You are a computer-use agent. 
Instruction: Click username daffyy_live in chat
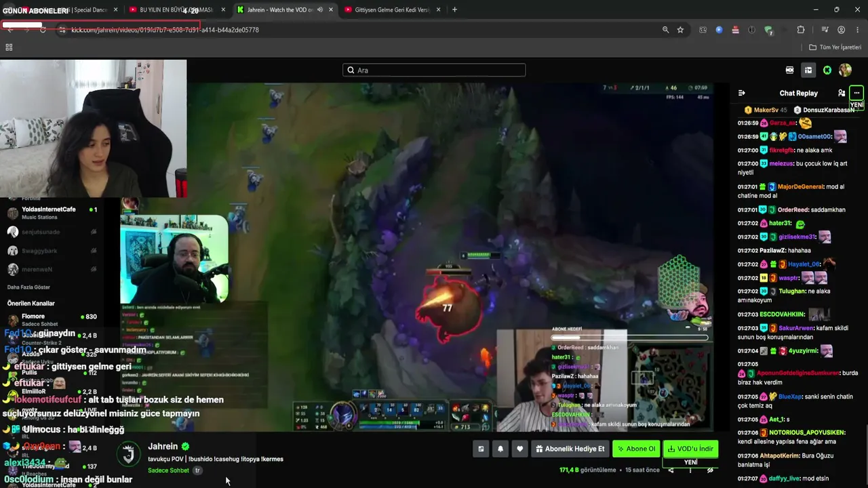785,479
